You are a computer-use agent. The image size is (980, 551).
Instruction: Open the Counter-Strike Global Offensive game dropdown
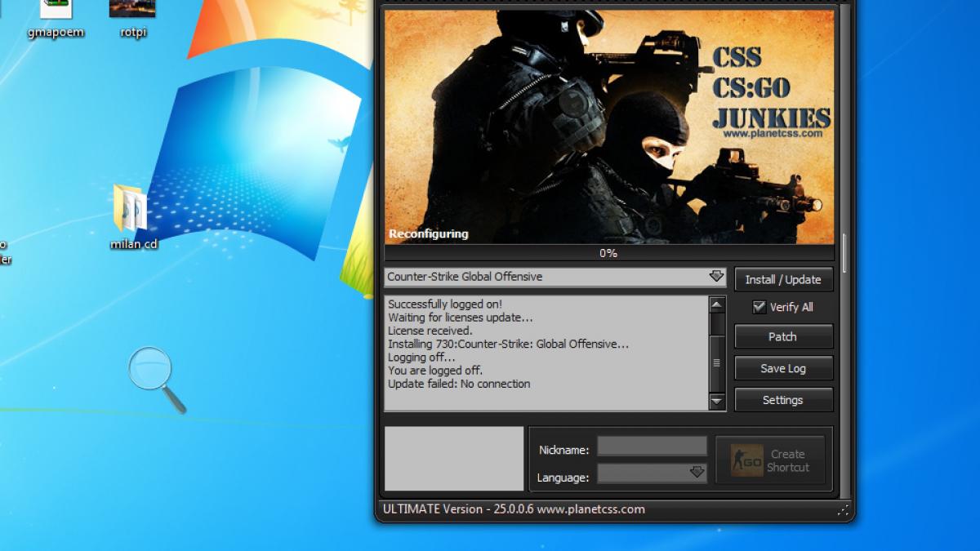coord(555,277)
